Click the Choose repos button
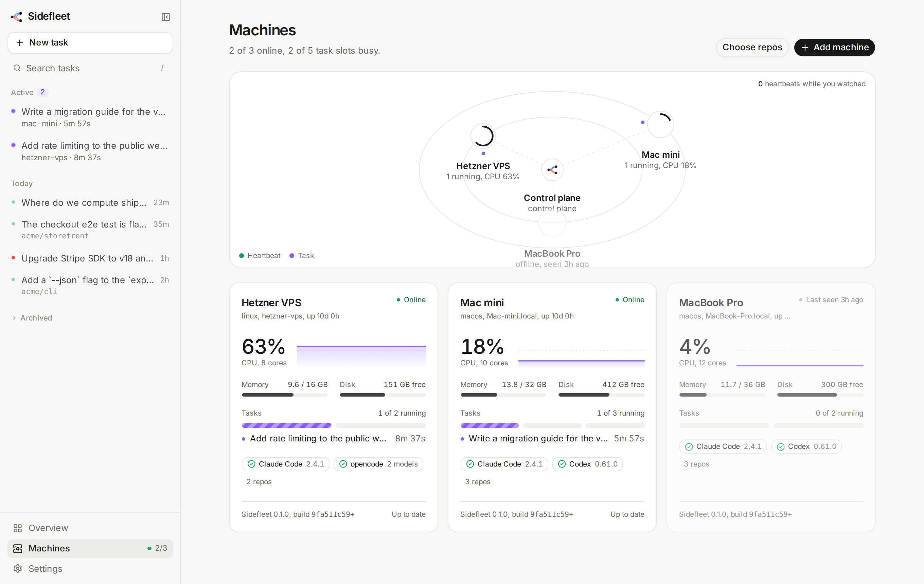The height and width of the screenshot is (584, 924). click(x=752, y=47)
